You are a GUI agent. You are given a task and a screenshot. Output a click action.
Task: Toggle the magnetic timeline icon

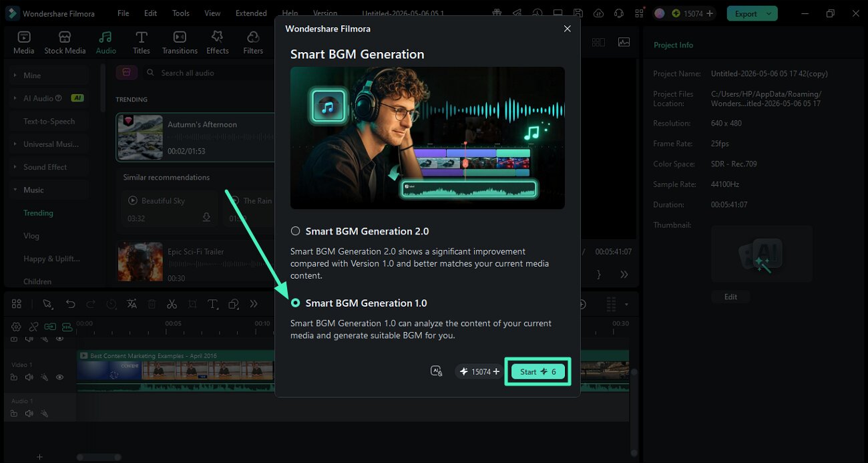coord(67,327)
